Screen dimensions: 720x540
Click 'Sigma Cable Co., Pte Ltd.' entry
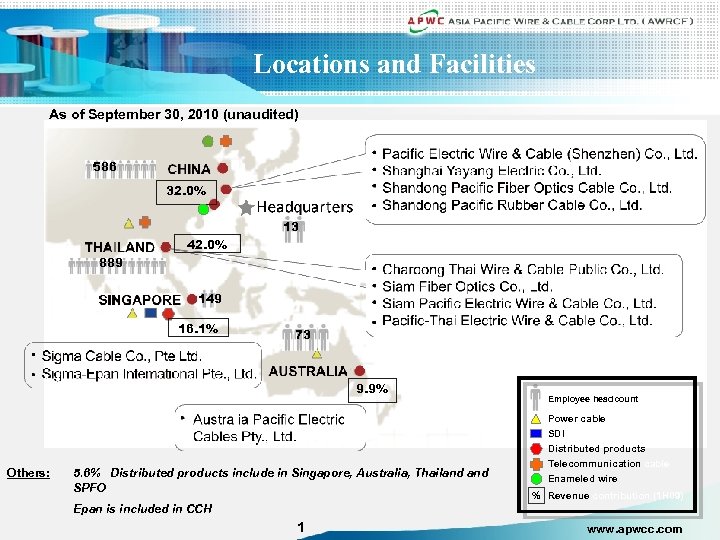122,356
